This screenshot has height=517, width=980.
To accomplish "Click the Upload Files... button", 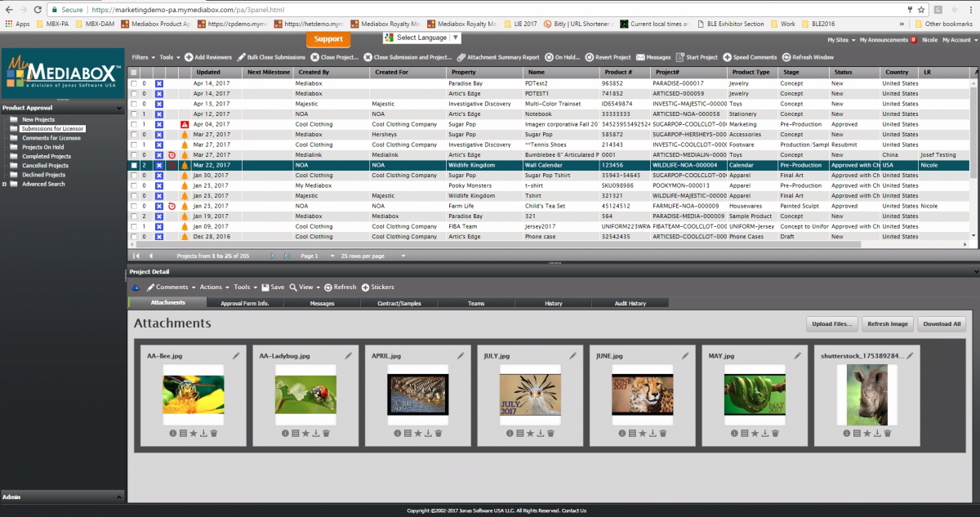I will pyautogui.click(x=832, y=323).
